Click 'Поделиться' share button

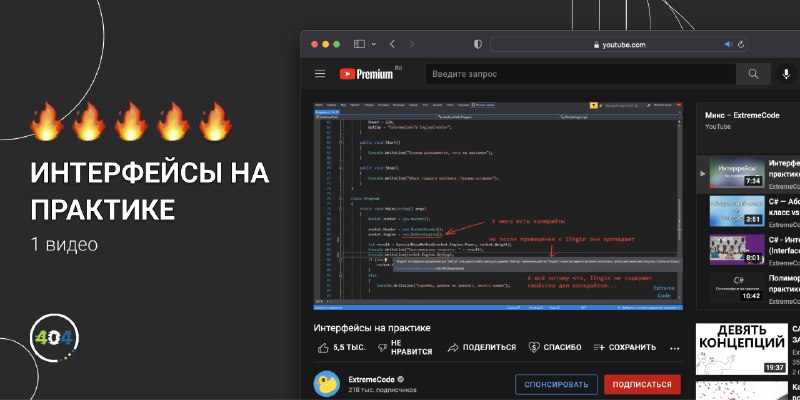482,347
